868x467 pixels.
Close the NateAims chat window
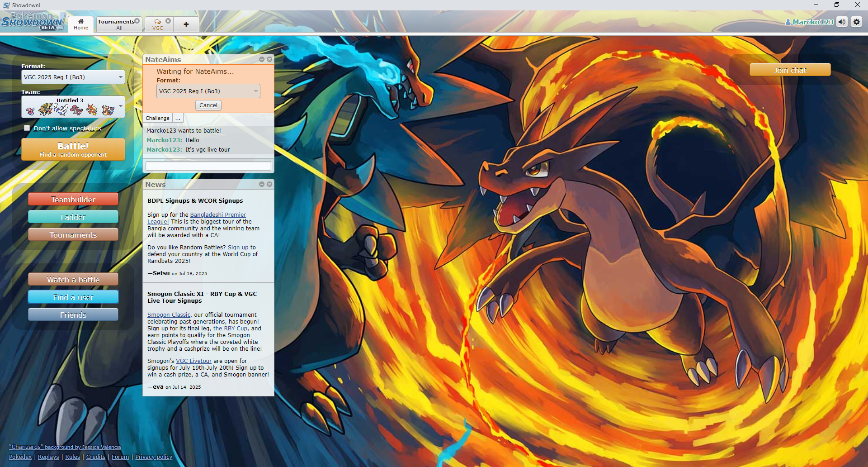click(x=269, y=59)
